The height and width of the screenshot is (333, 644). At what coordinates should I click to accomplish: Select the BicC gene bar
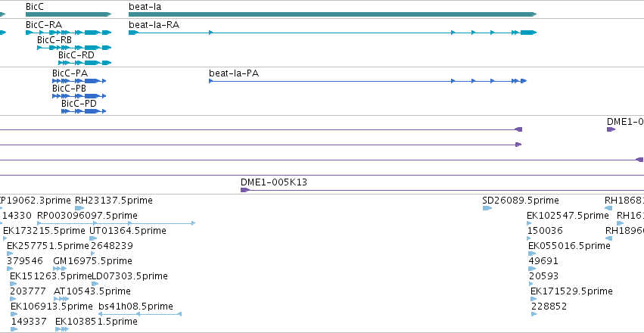(68, 14)
